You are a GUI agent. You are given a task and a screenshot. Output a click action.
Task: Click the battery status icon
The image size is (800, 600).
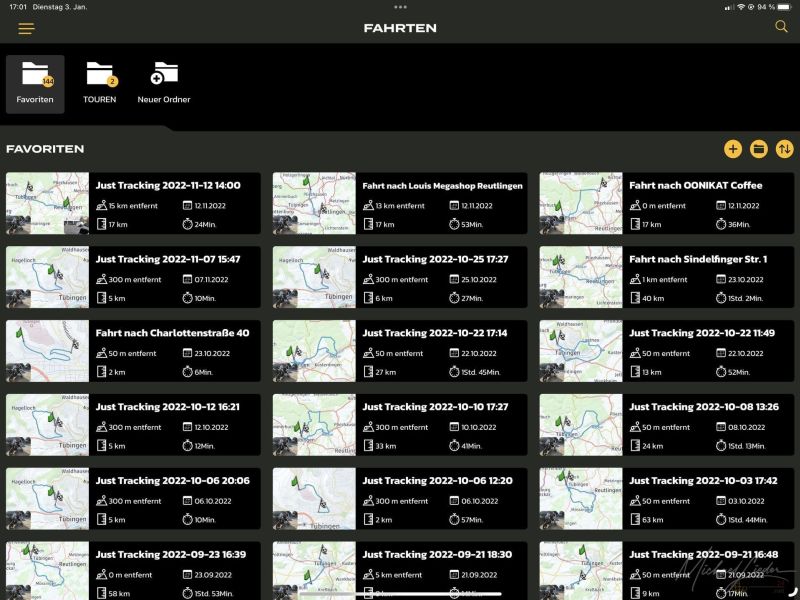click(x=785, y=6)
